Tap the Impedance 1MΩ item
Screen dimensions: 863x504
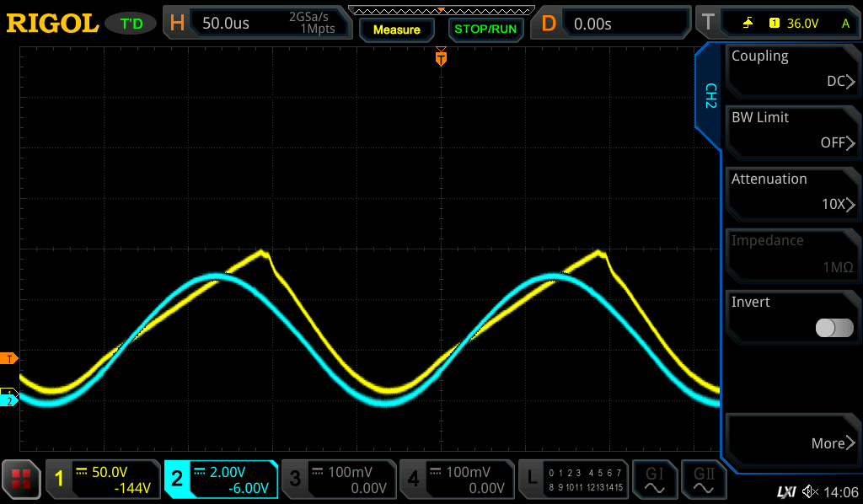click(x=792, y=255)
